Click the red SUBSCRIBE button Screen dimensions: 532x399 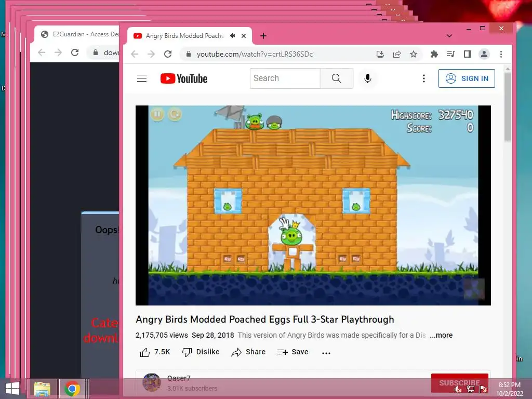459,383
